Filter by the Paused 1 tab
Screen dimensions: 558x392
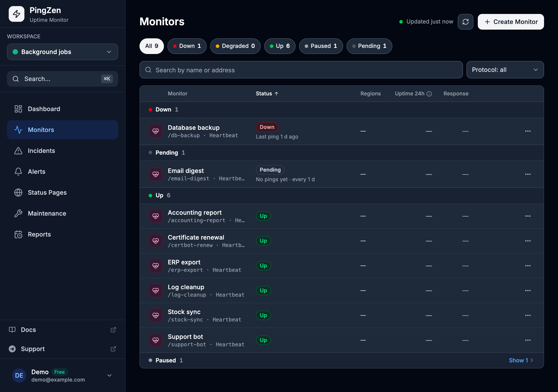point(321,46)
